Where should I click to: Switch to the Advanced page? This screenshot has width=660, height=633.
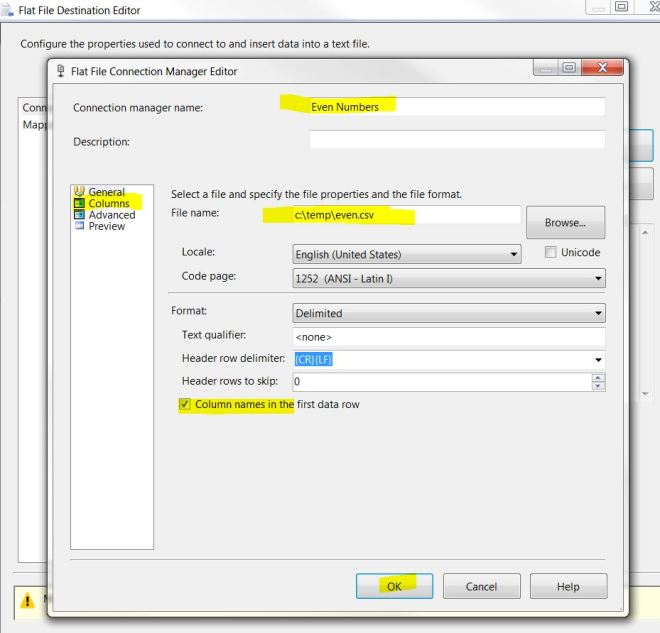[111, 214]
